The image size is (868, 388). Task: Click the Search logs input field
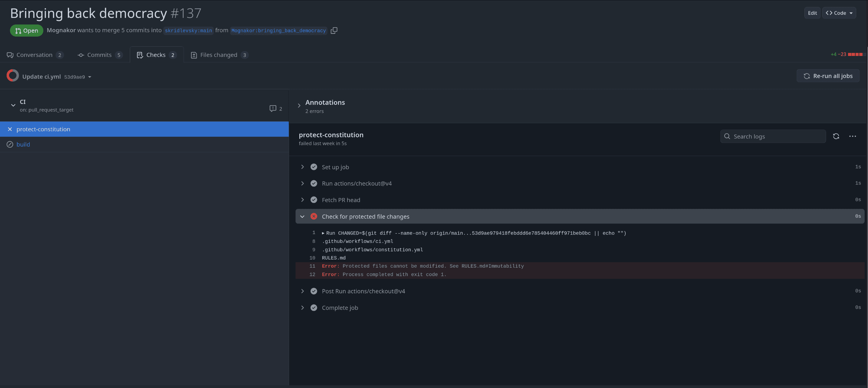(x=773, y=136)
